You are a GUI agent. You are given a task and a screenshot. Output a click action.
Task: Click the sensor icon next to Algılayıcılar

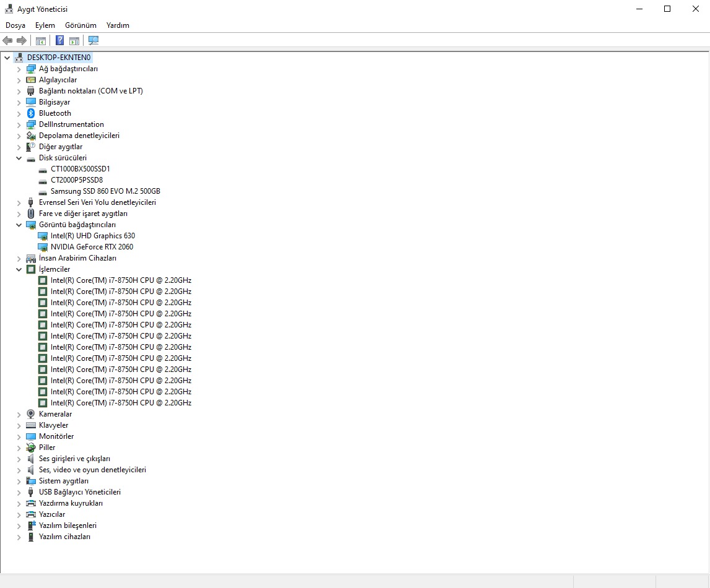pyautogui.click(x=31, y=80)
